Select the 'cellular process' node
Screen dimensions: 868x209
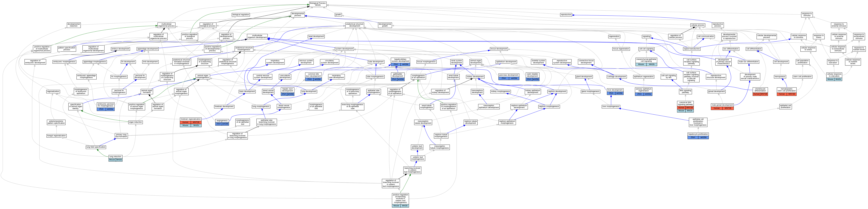698,25
